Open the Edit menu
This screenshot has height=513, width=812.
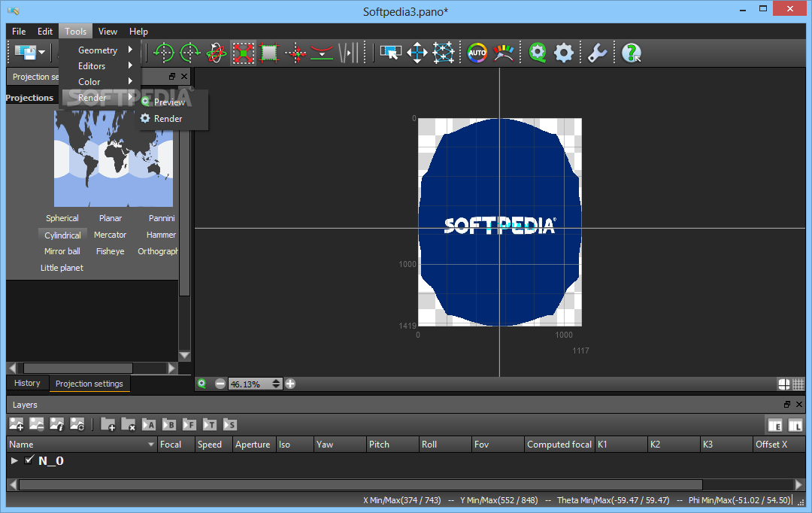44,31
